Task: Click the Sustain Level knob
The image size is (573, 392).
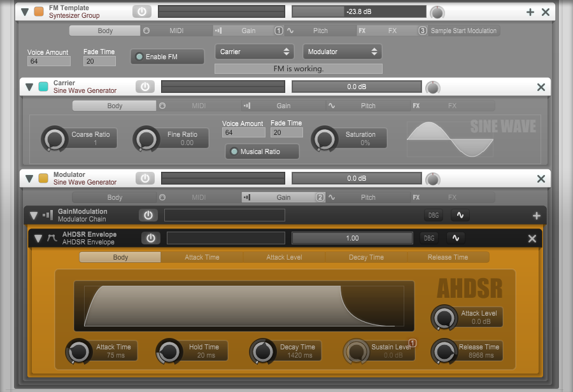Action: 357,351
